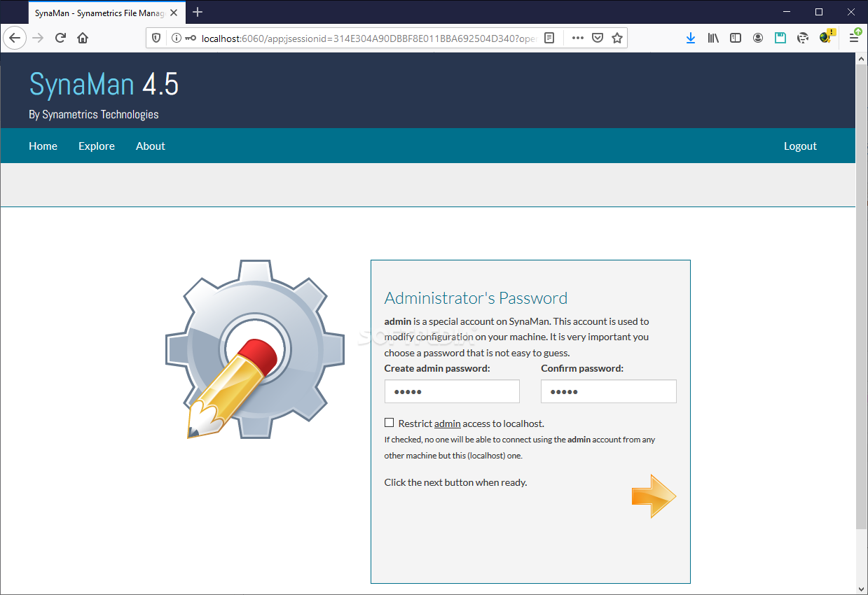
Task: Toggle reader view icon in address bar
Action: pyautogui.click(x=549, y=38)
